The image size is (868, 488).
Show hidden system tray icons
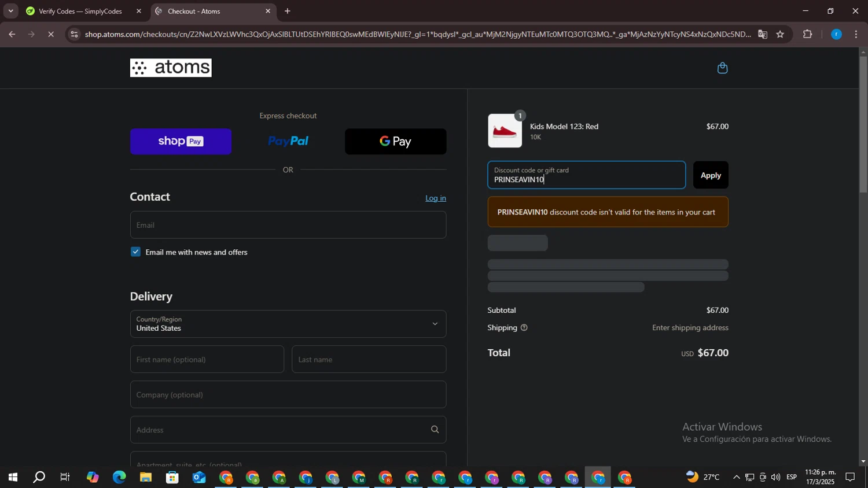[x=736, y=478]
